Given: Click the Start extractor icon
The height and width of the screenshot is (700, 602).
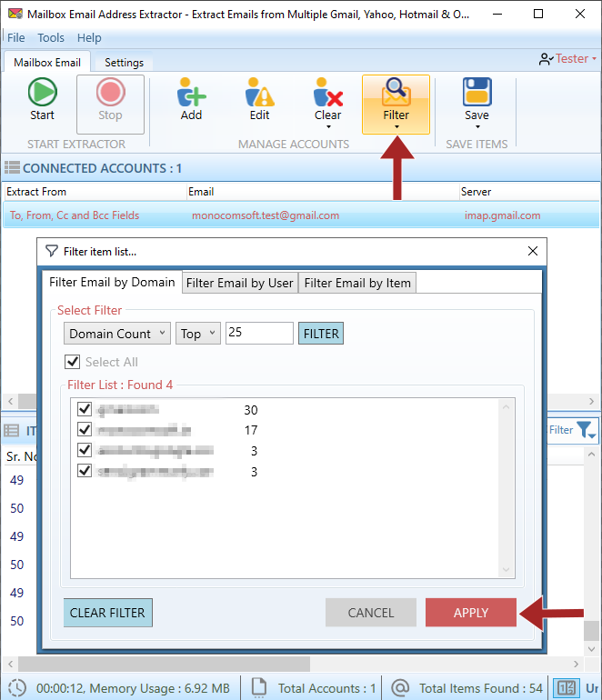Looking at the screenshot, I should tap(43, 92).
